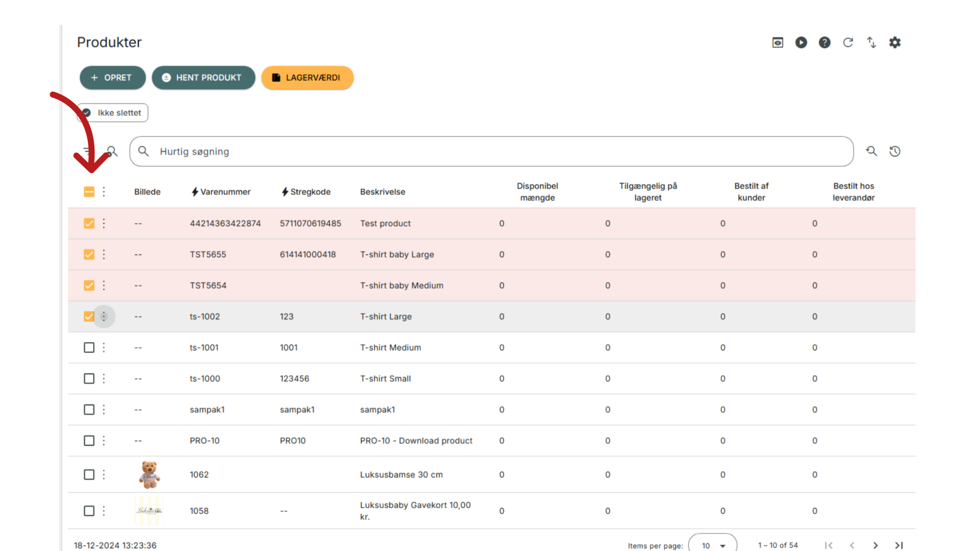Open the settings gear icon
980x551 pixels.
[x=895, y=42]
